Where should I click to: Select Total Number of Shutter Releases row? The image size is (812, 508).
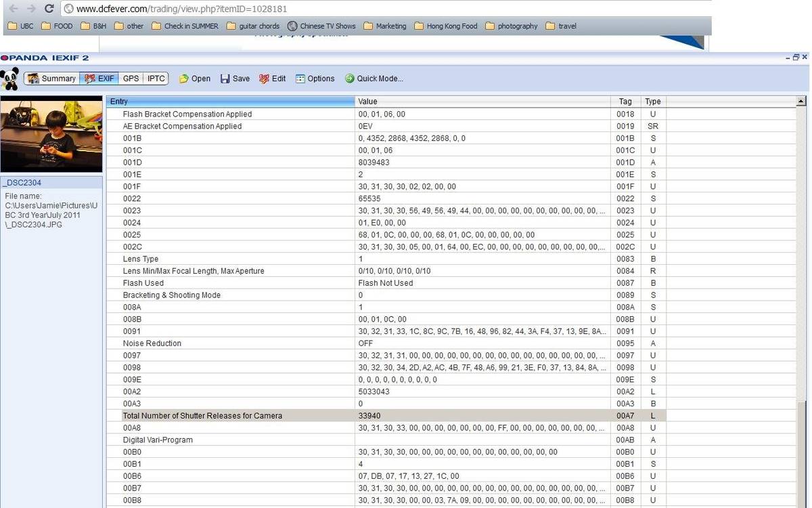pos(386,416)
